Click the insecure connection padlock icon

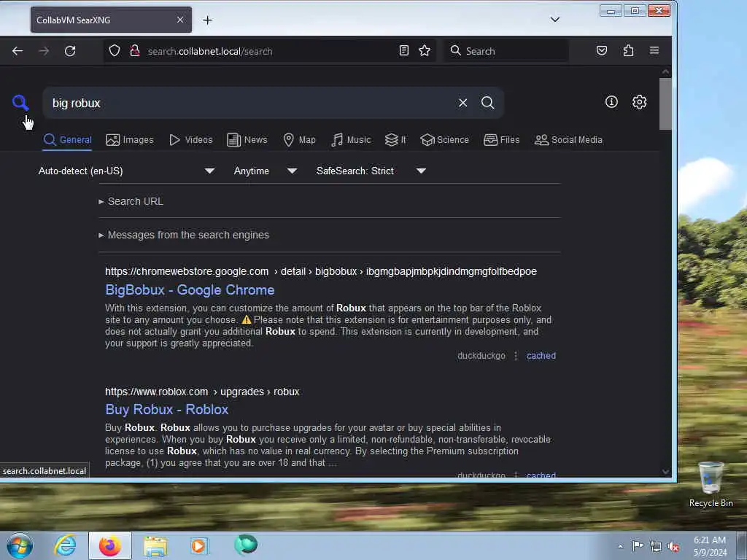[x=135, y=50]
